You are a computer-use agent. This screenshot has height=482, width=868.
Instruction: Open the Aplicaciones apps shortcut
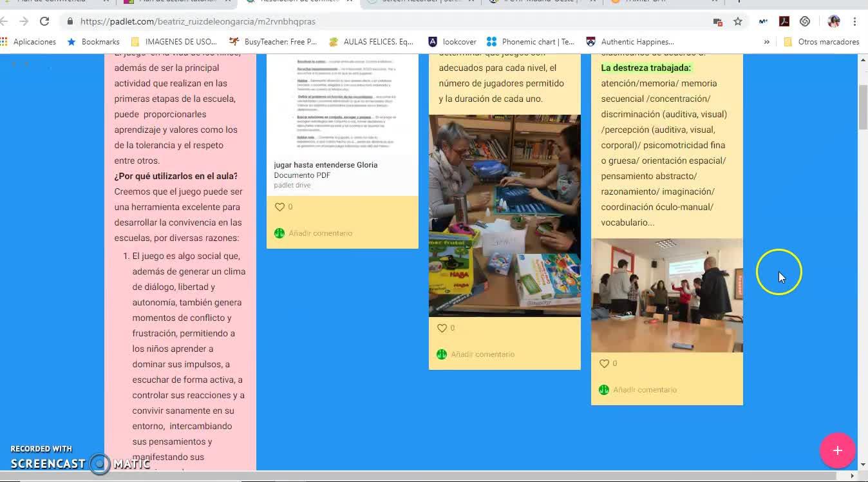(x=28, y=42)
